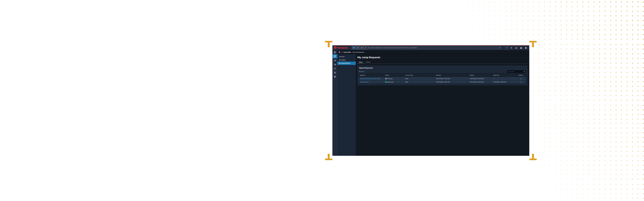The width and height of the screenshot is (644, 201).
Task: Click the Approved status text
Action: click(390, 82)
